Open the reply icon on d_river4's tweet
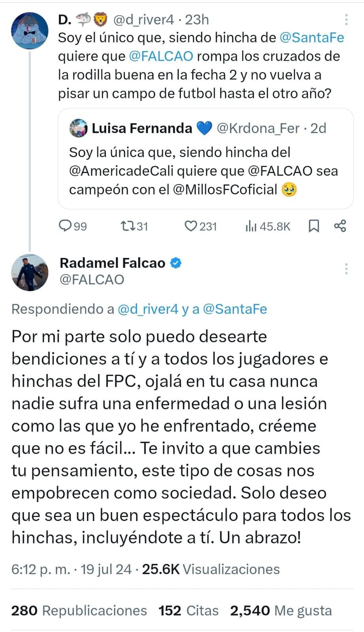 click(x=66, y=226)
